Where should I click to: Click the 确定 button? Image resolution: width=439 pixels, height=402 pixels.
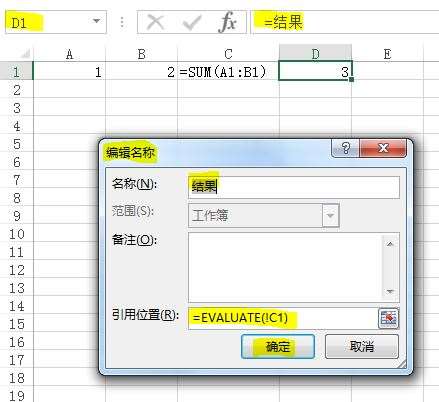tap(278, 347)
